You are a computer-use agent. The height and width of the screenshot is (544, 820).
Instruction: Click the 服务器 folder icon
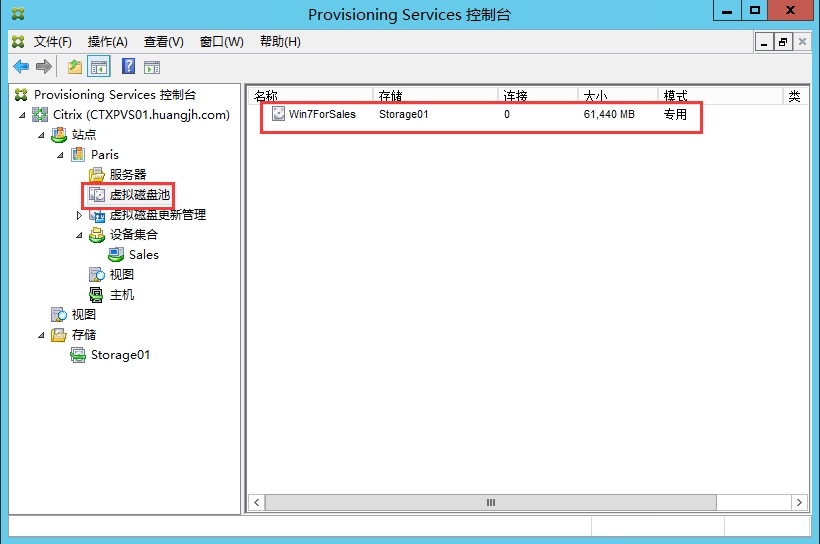[97, 174]
